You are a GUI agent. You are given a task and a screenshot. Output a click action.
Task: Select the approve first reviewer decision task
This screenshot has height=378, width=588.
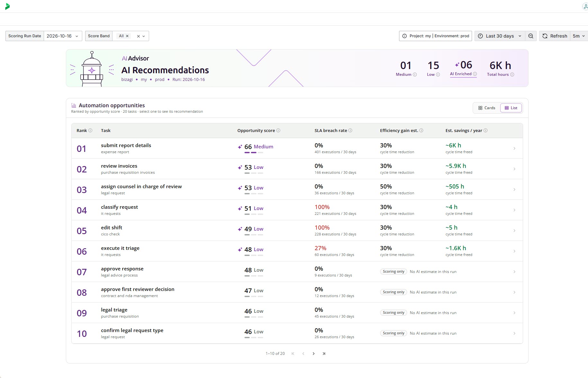(x=297, y=292)
